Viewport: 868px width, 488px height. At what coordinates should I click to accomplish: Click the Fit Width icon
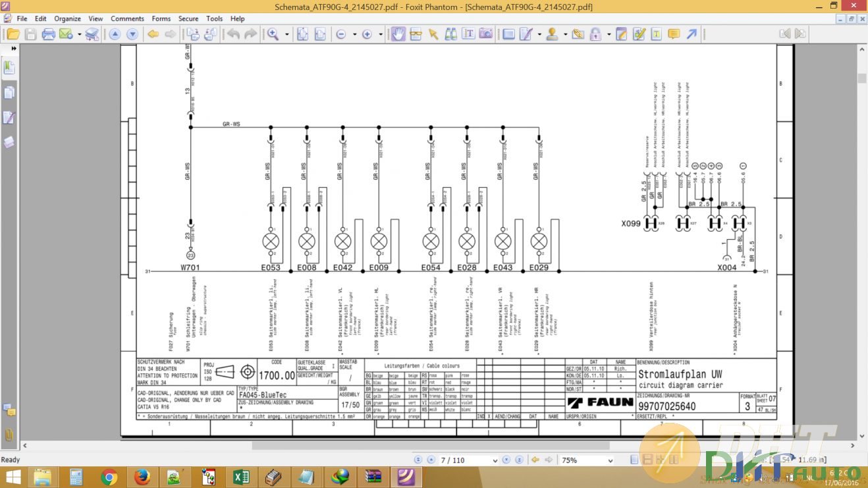tap(319, 34)
